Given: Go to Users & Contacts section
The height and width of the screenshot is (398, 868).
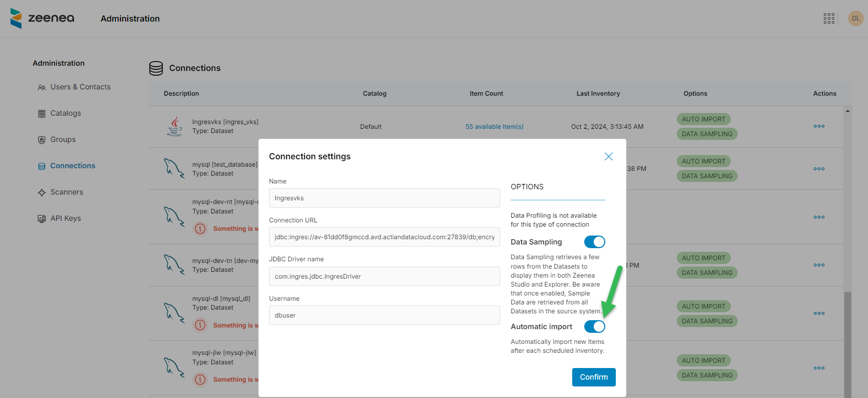Looking at the screenshot, I should point(80,87).
